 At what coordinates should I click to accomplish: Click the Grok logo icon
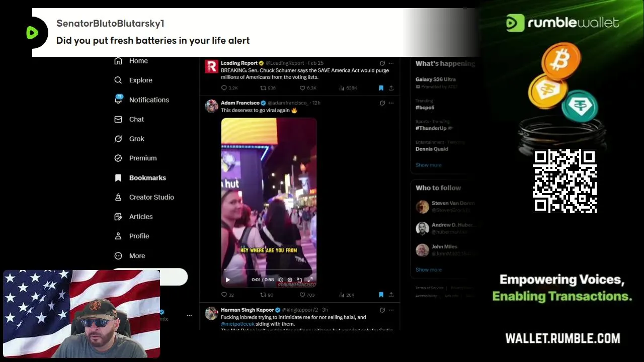point(118,139)
